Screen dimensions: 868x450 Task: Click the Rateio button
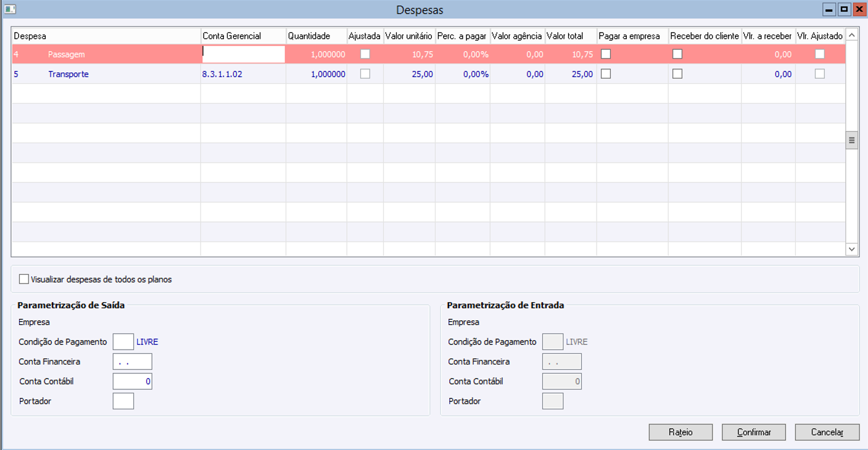pyautogui.click(x=680, y=432)
